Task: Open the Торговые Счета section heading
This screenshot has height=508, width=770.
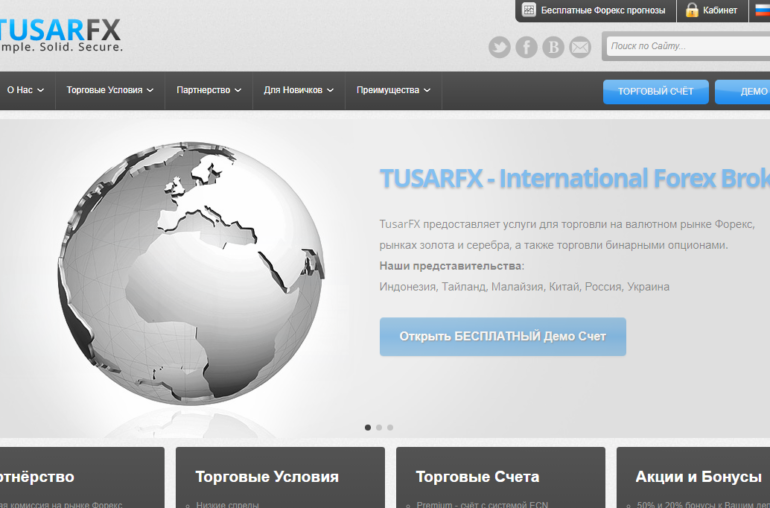Action: pyautogui.click(x=477, y=477)
